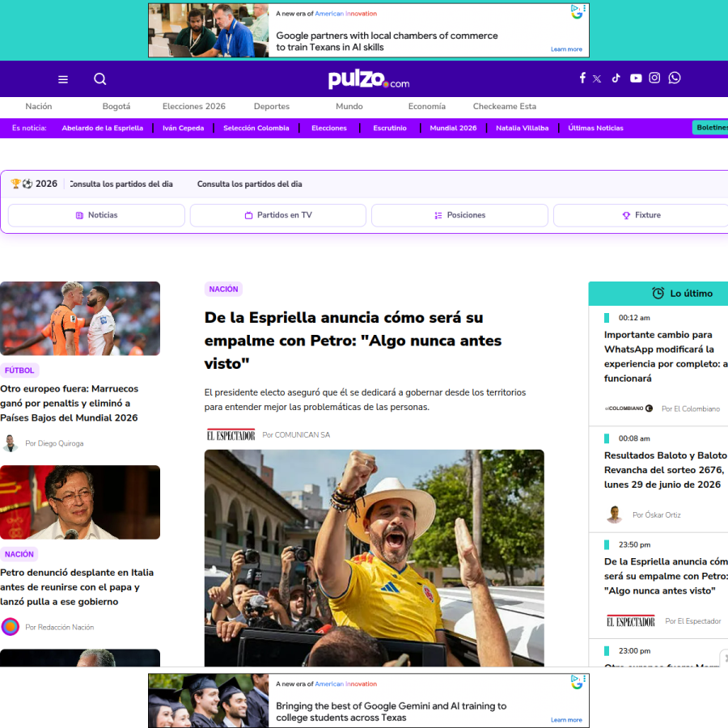Open Marruecos eliminó a Países Bajos article

(70, 403)
